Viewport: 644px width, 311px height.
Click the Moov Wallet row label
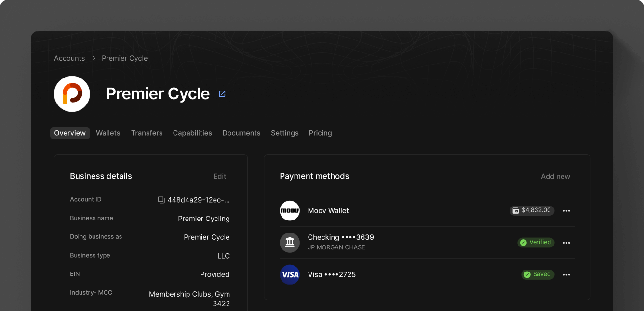click(x=328, y=211)
